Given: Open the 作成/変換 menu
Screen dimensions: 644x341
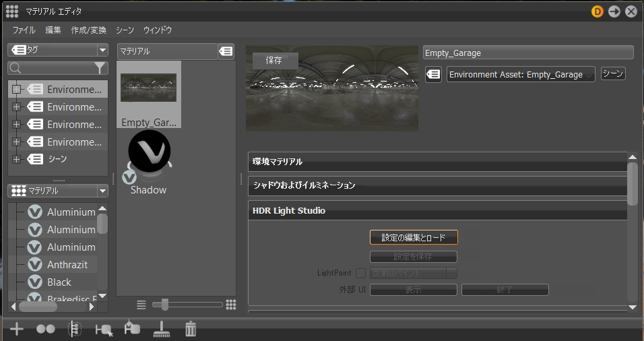Looking at the screenshot, I should 88,30.
